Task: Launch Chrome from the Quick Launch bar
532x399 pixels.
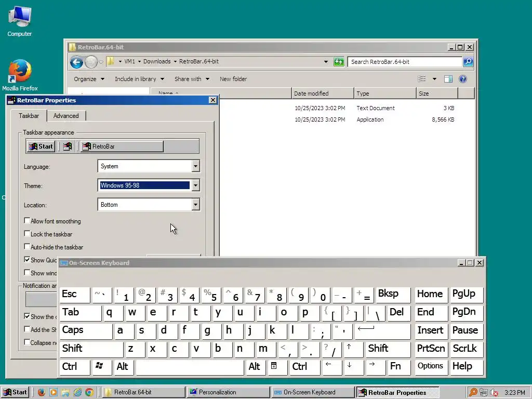Action: pyautogui.click(x=89, y=392)
